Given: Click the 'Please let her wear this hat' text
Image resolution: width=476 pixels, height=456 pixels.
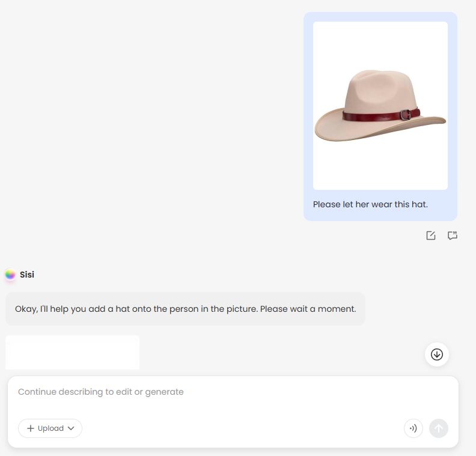Looking at the screenshot, I should pos(370,204).
